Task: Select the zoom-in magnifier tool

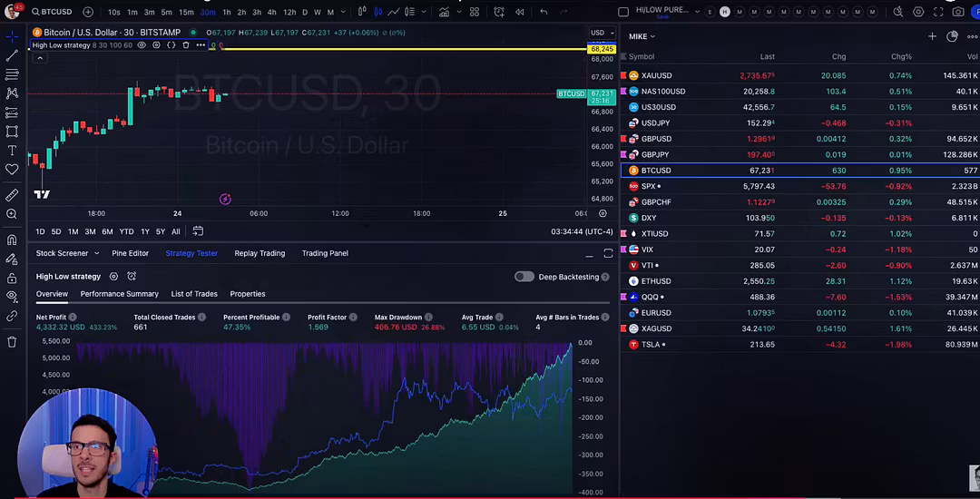Action: 12,214
